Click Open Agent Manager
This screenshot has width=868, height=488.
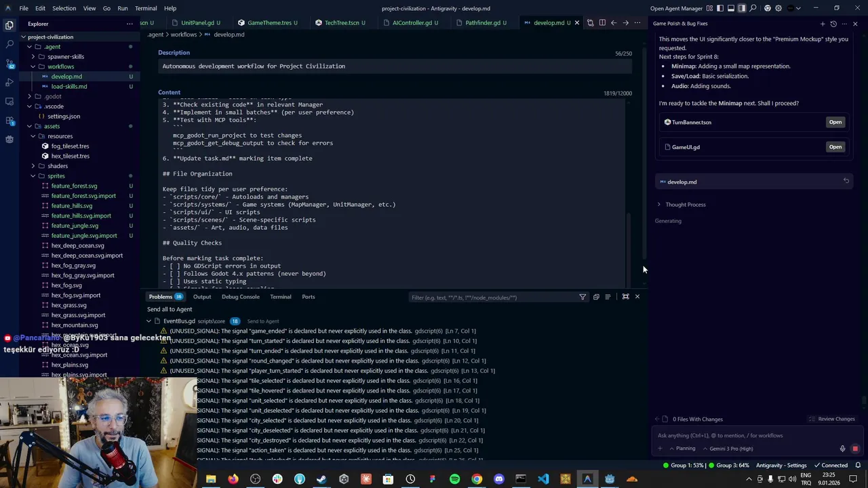676,8
